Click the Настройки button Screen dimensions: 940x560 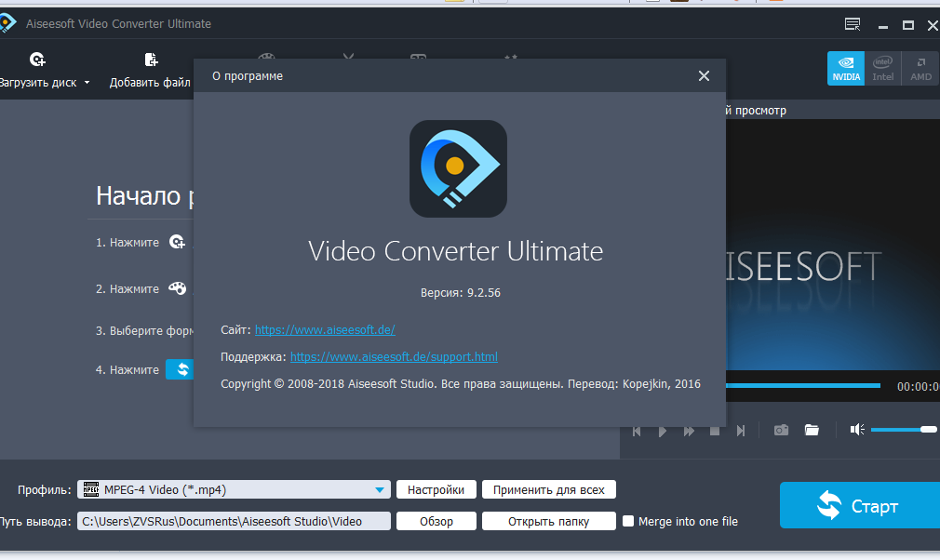[436, 490]
